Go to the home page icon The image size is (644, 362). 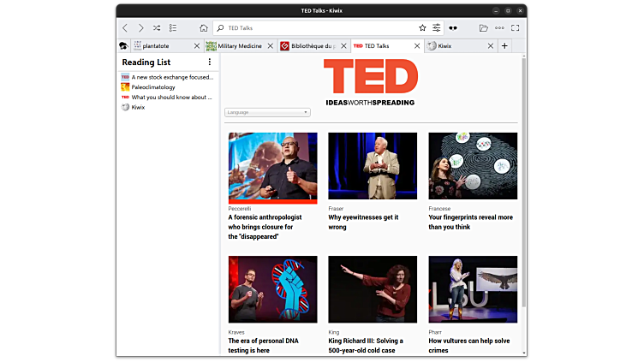(x=204, y=27)
